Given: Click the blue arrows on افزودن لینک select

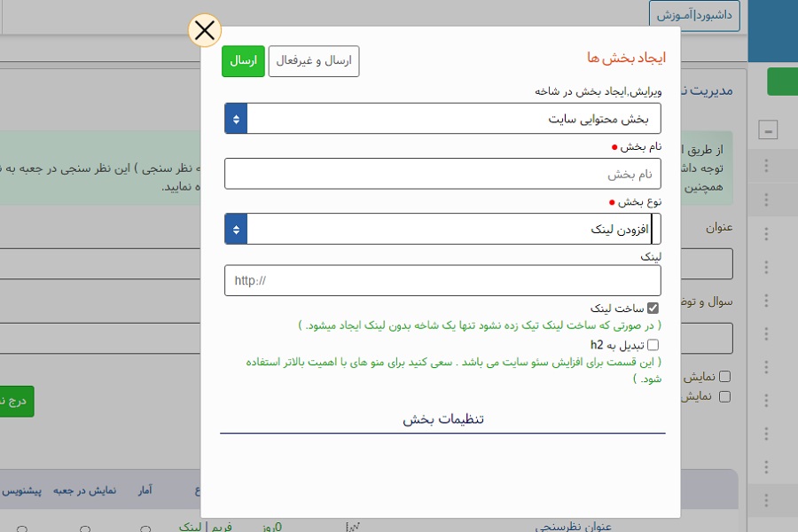Looking at the screenshot, I should tap(236, 229).
